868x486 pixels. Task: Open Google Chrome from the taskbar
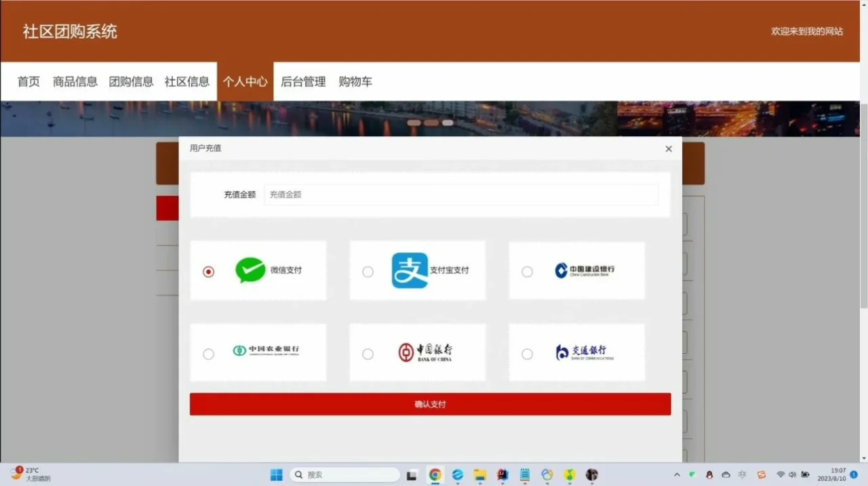[x=435, y=474]
